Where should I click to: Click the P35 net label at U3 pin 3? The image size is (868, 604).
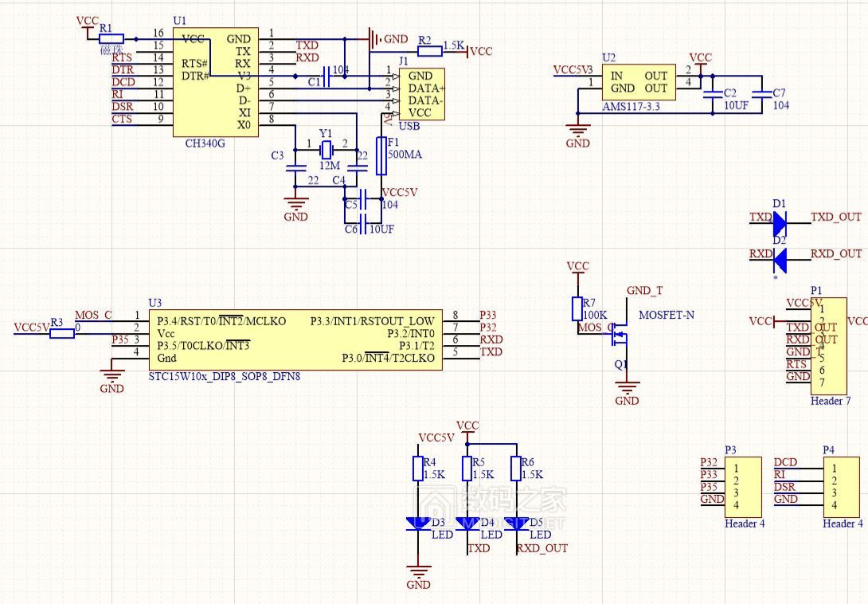pos(120,339)
